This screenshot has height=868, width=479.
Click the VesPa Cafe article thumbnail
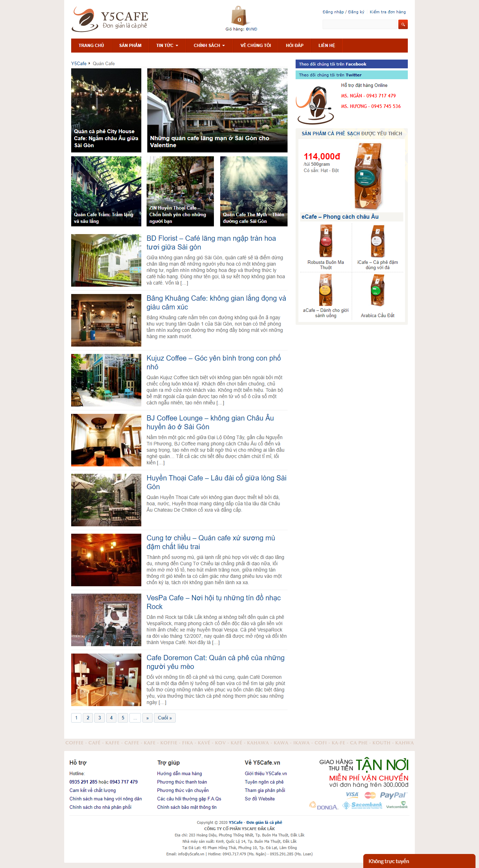pyautogui.click(x=106, y=620)
